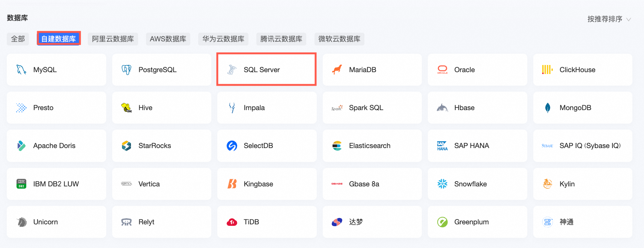
Task: Switch to the 微软云数据库 tab
Action: point(339,39)
